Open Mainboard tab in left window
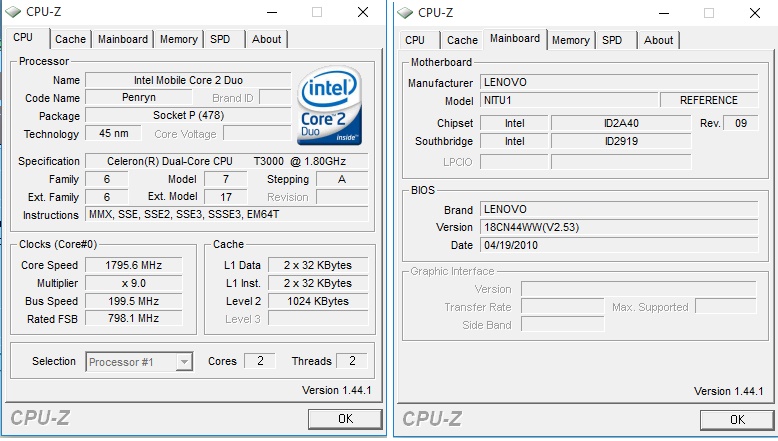778x441 pixels. 123,39
